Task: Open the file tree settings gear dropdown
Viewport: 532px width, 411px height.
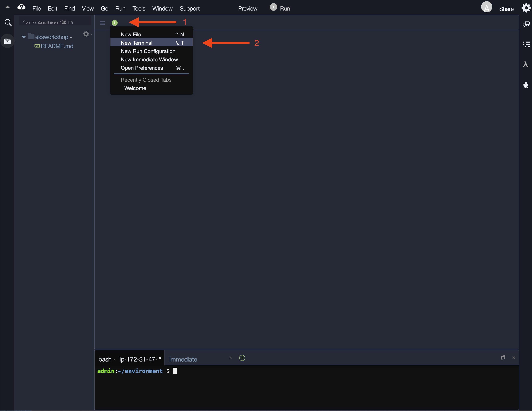Action: pyautogui.click(x=86, y=34)
